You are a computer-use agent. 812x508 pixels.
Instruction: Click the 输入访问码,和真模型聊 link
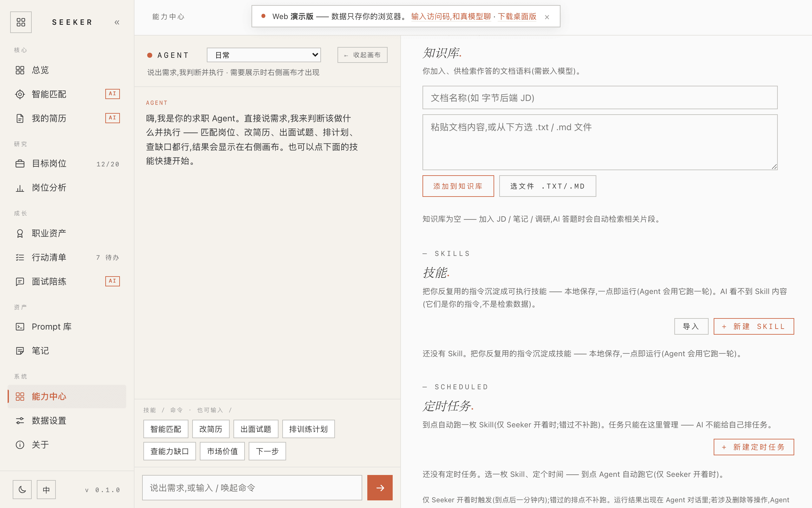(x=451, y=17)
